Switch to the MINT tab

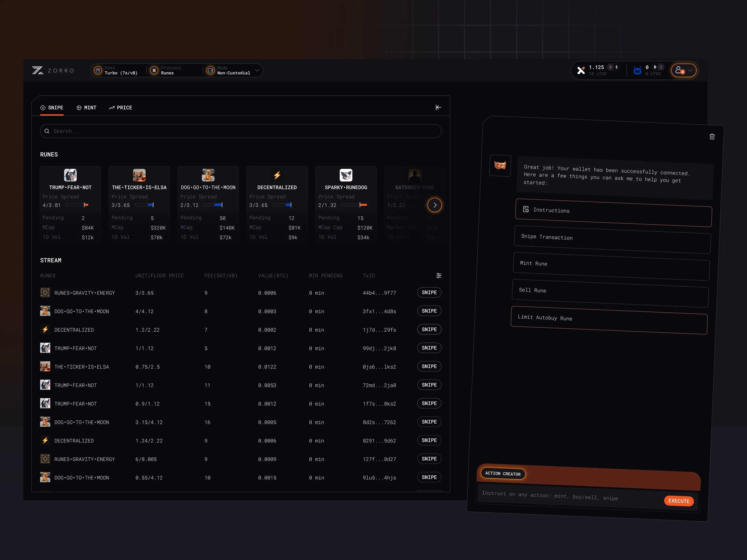pyautogui.click(x=86, y=107)
